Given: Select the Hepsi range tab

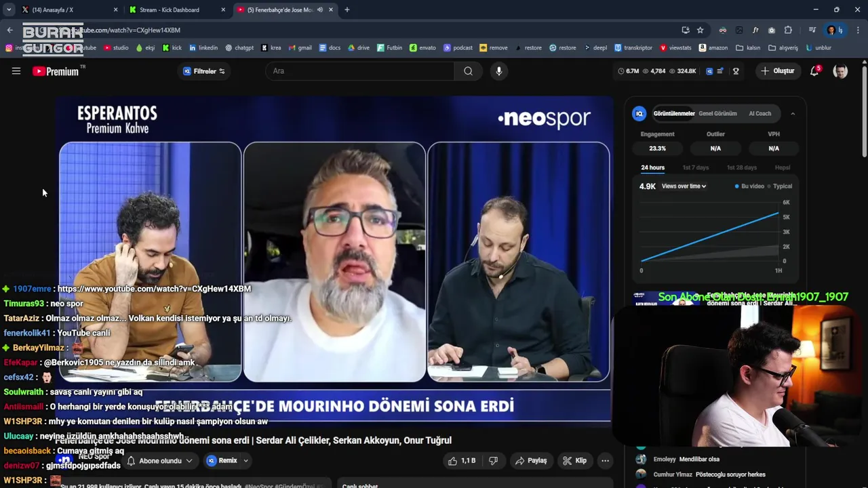Looking at the screenshot, I should point(783,167).
